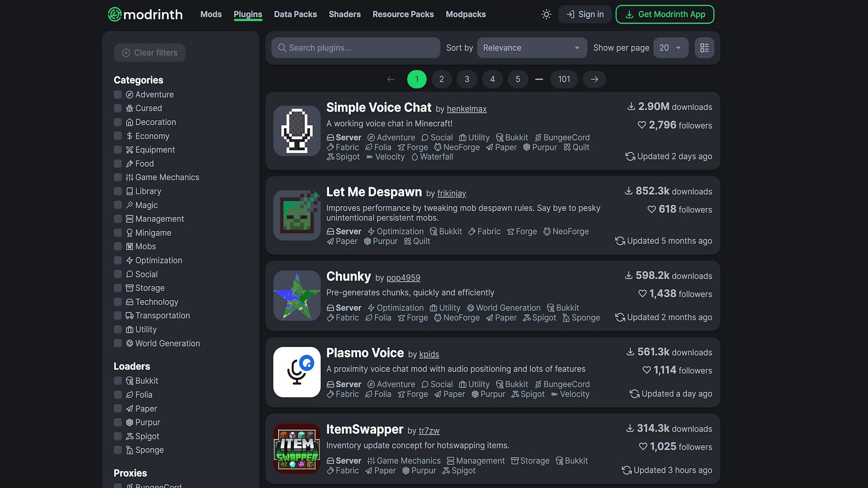Select the Plugins navigation tab

click(248, 14)
